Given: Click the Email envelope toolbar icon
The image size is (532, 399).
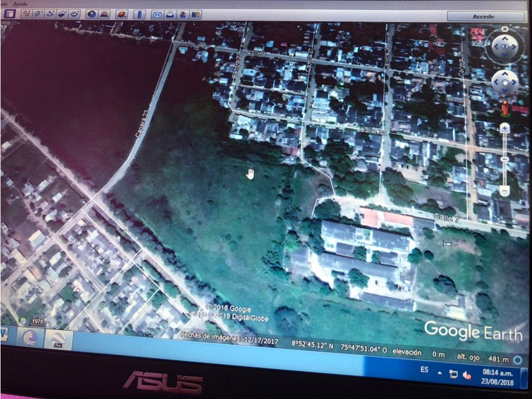Looking at the screenshot, I should [x=157, y=15].
